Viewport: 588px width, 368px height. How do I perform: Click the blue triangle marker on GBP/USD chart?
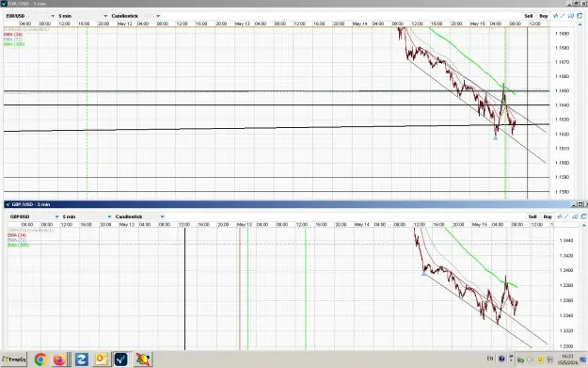point(423,274)
